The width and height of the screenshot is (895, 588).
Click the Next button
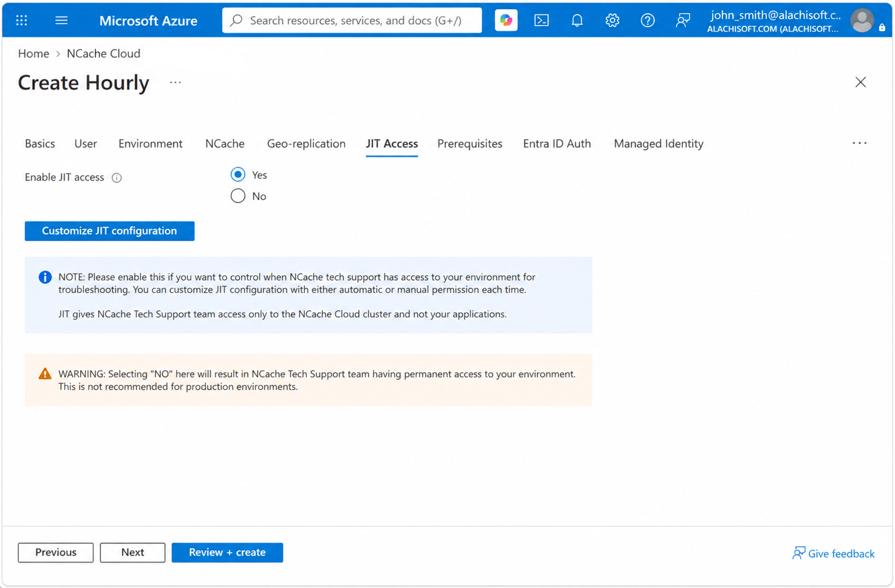[132, 552]
